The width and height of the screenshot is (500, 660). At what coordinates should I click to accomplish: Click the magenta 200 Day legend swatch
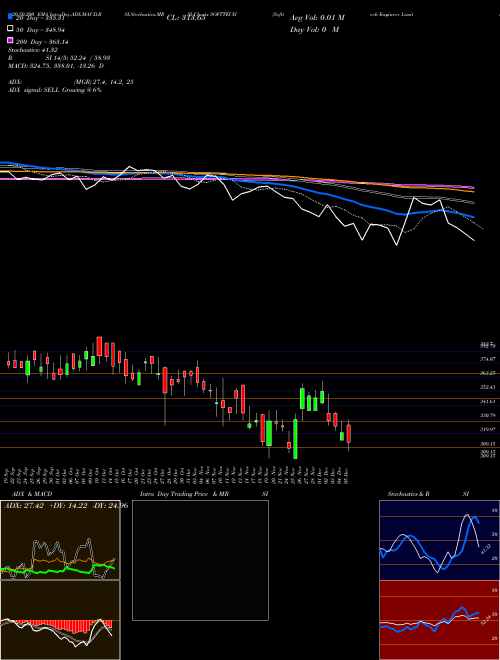tap(10, 40)
